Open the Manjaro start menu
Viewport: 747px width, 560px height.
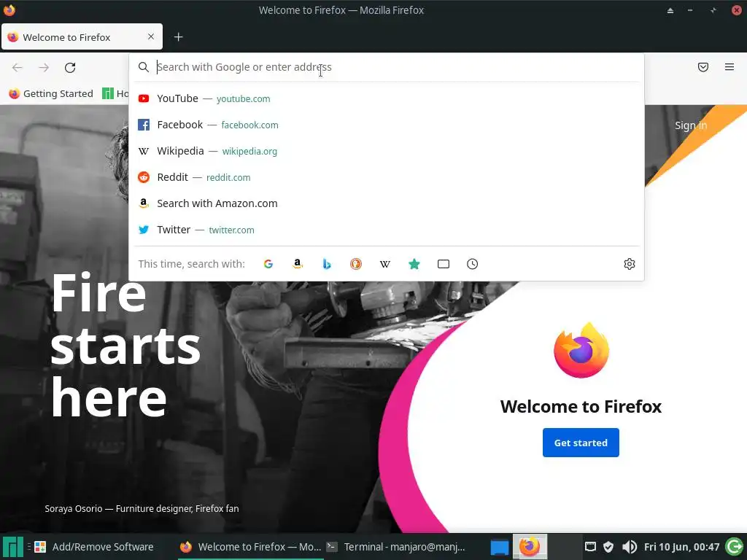click(x=13, y=547)
